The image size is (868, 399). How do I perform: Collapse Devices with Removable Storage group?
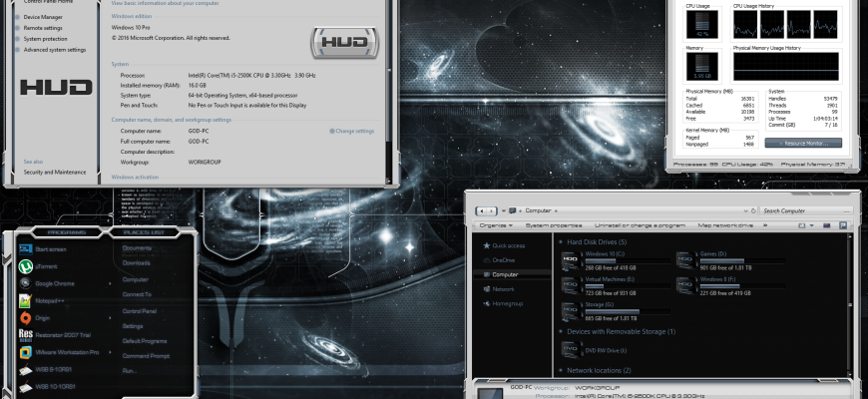pos(561,332)
